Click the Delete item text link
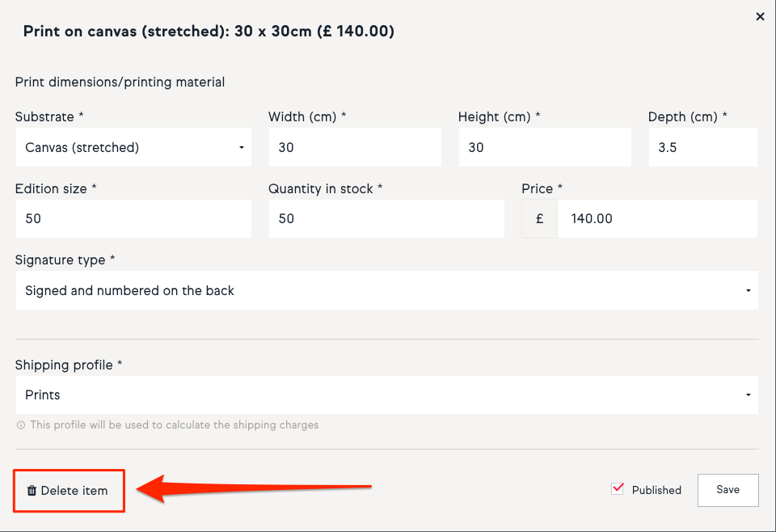This screenshot has height=532, width=776. pyautogui.click(x=74, y=491)
